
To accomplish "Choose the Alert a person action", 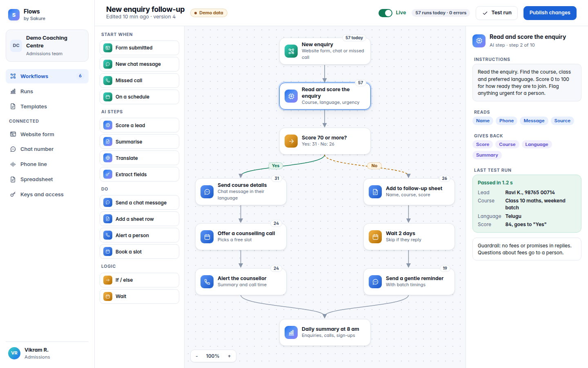I will pyautogui.click(x=139, y=235).
